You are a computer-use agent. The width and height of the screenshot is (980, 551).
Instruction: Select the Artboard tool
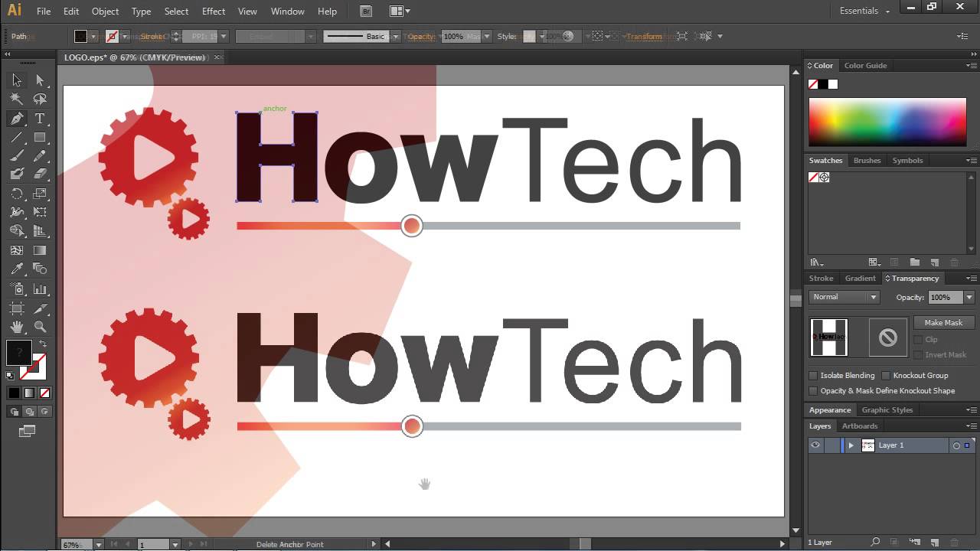(17, 308)
